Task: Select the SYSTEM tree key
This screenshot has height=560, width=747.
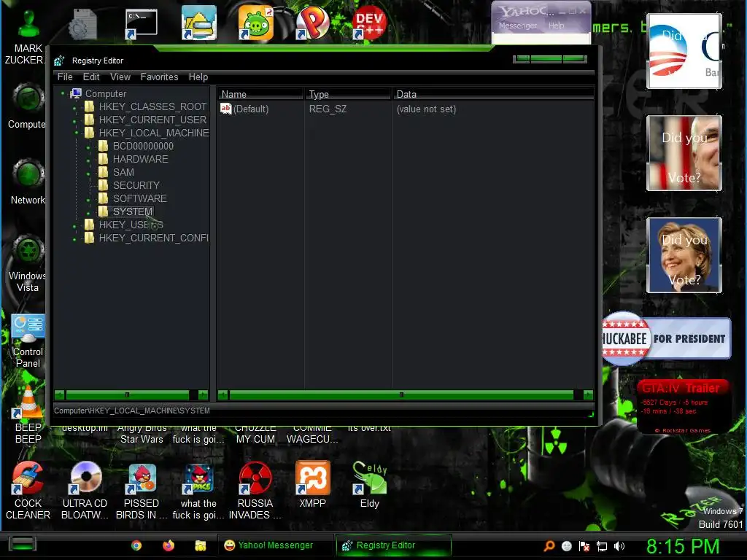Action: pos(133,211)
